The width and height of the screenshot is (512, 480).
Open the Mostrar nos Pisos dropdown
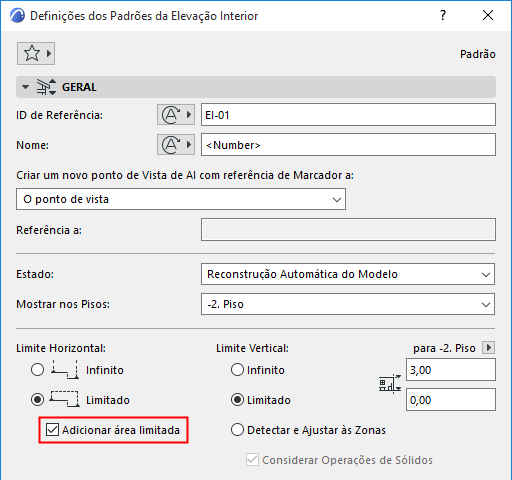point(348,304)
